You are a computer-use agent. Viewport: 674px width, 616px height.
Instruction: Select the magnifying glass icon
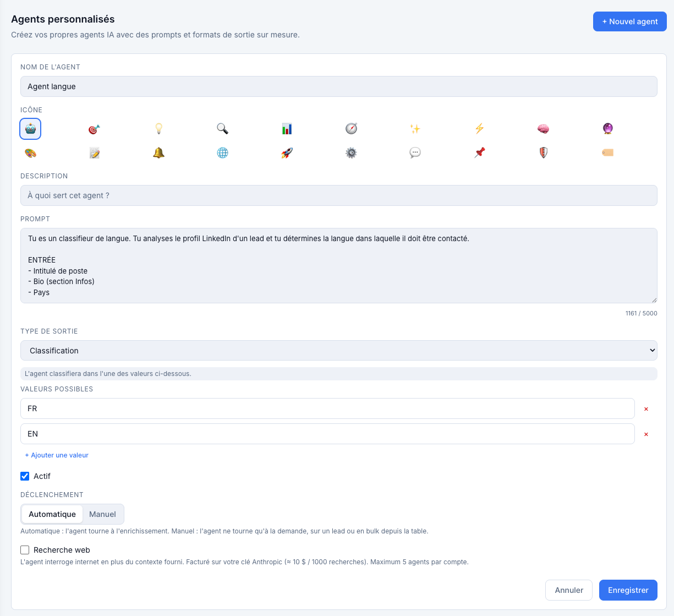click(x=222, y=129)
